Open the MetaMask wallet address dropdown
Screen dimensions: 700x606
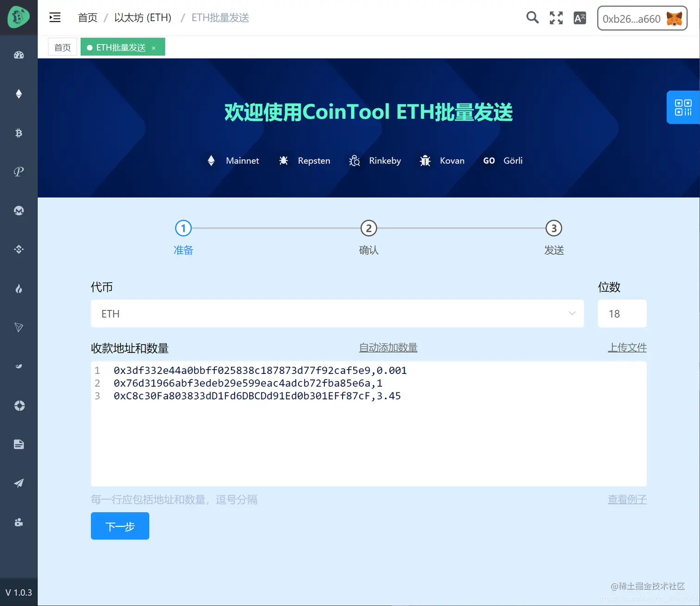[642, 19]
